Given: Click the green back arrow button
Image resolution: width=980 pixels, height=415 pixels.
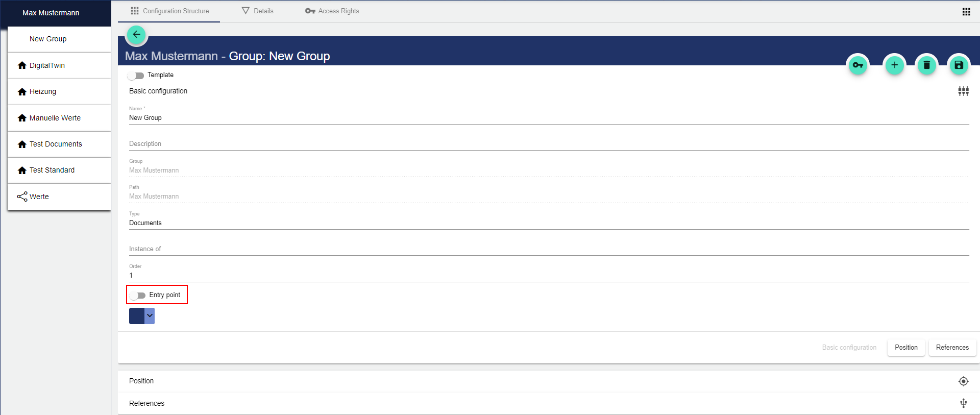Looking at the screenshot, I should pos(136,35).
